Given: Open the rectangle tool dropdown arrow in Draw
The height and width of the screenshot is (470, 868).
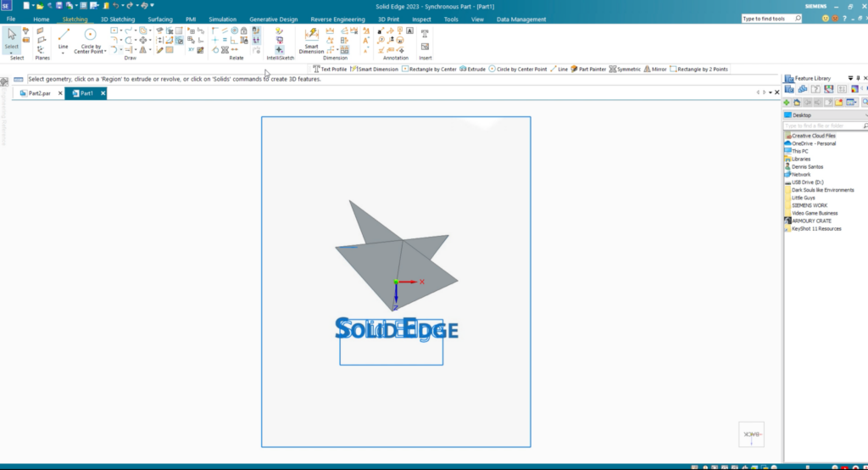Looking at the screenshot, I should coord(121,31).
